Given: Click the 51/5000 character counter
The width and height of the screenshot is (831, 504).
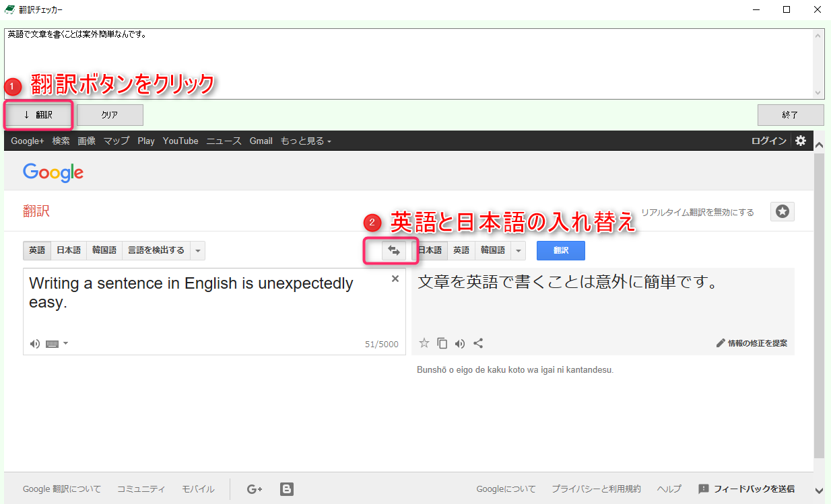Looking at the screenshot, I should [382, 345].
